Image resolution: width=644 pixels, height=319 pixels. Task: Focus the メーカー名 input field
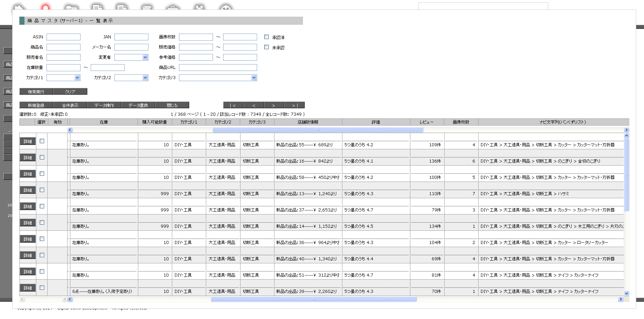(x=131, y=47)
